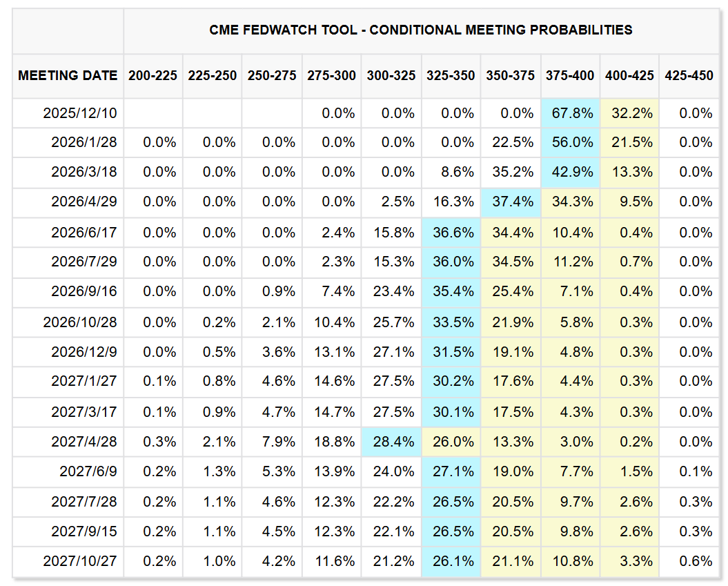Screen dimensions: 728x586
Task: Click the 375-400 column header
Action: pyautogui.click(x=569, y=75)
